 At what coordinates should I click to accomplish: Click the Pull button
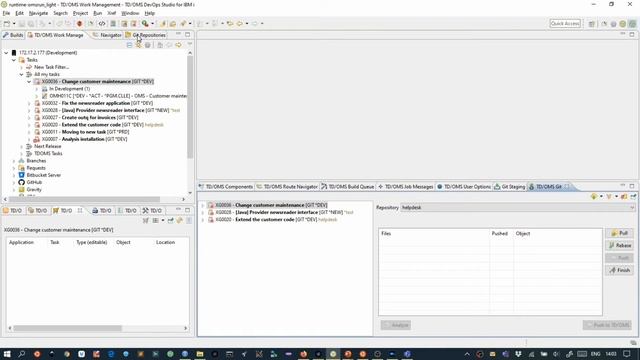click(619, 233)
